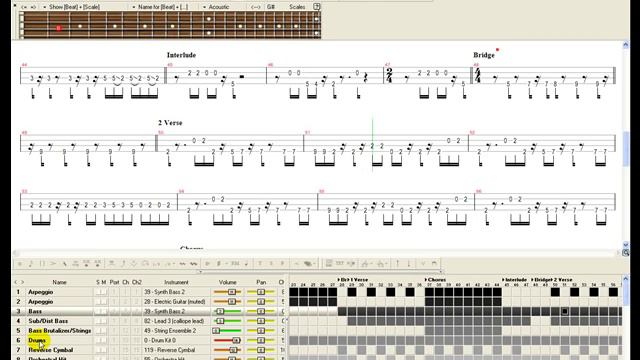Toggle Mute for the Reverse Cymbal track

click(104, 350)
